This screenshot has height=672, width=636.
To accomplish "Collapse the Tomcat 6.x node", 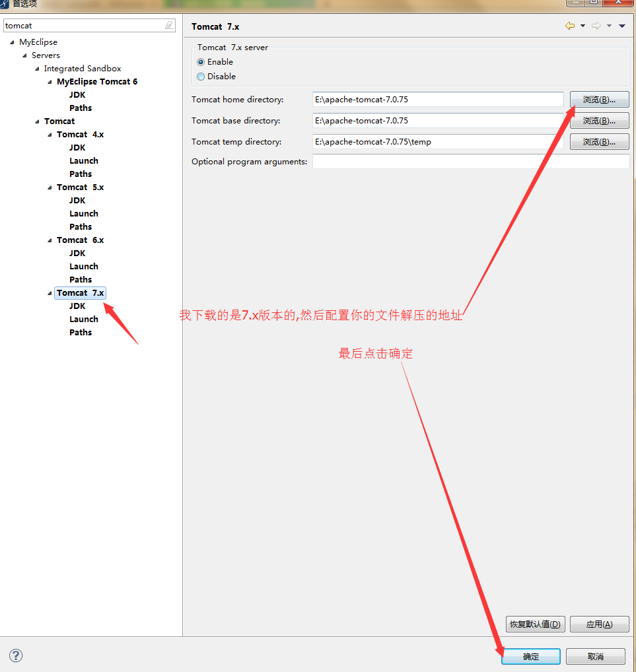I will pos(50,240).
